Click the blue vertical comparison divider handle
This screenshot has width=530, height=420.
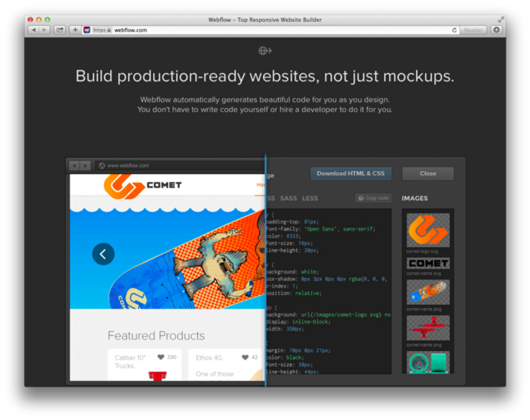(266, 270)
